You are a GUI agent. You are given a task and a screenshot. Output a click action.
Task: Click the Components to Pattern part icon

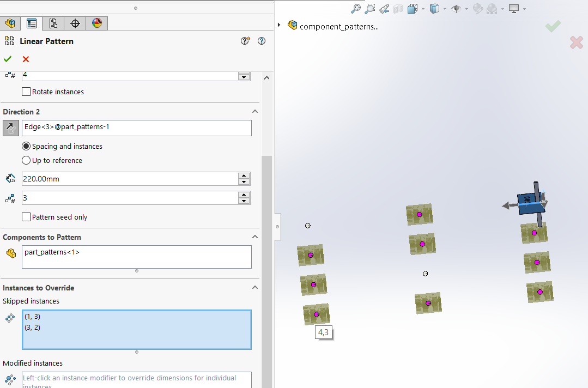coord(11,252)
